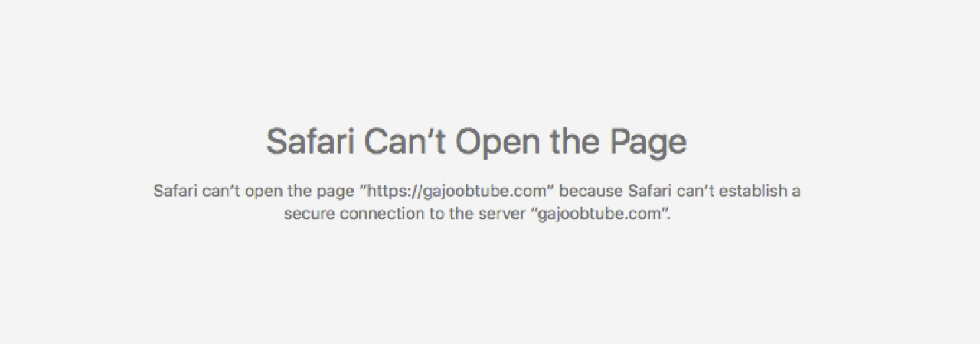The height and width of the screenshot is (344, 980).
Task: Click the words "open the page" in the paragraph
Action: [x=299, y=191]
